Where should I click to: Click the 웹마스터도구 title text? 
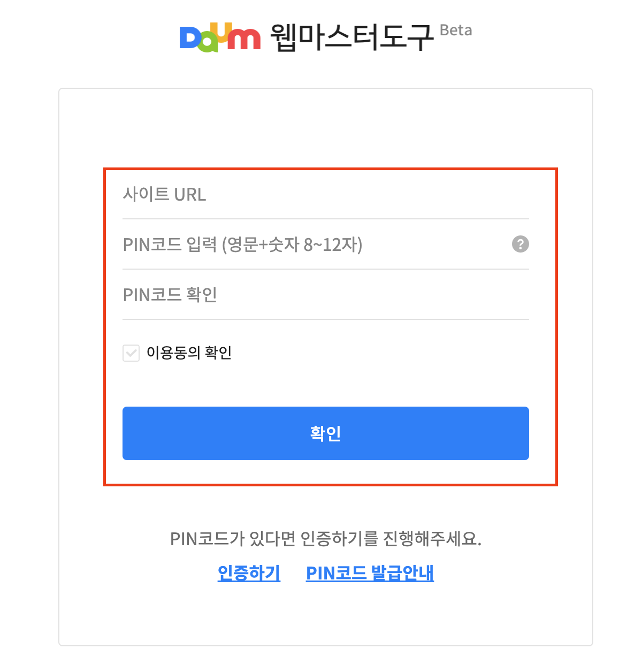351,37
